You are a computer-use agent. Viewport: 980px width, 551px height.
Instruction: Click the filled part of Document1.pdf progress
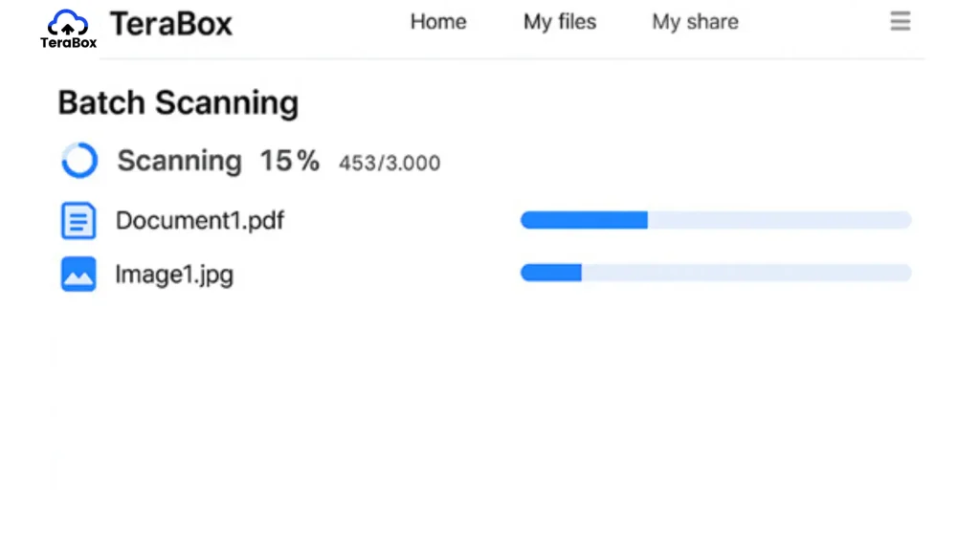tap(584, 220)
